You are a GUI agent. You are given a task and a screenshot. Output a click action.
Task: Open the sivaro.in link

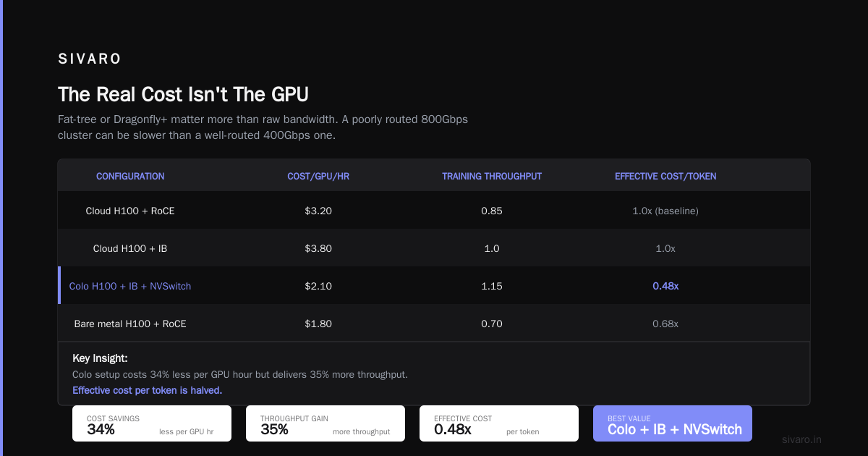point(802,439)
